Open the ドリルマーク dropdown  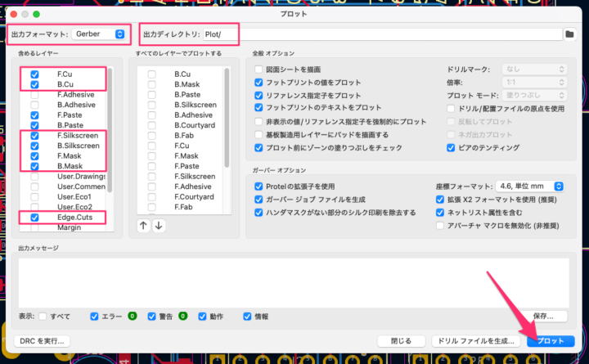click(533, 70)
